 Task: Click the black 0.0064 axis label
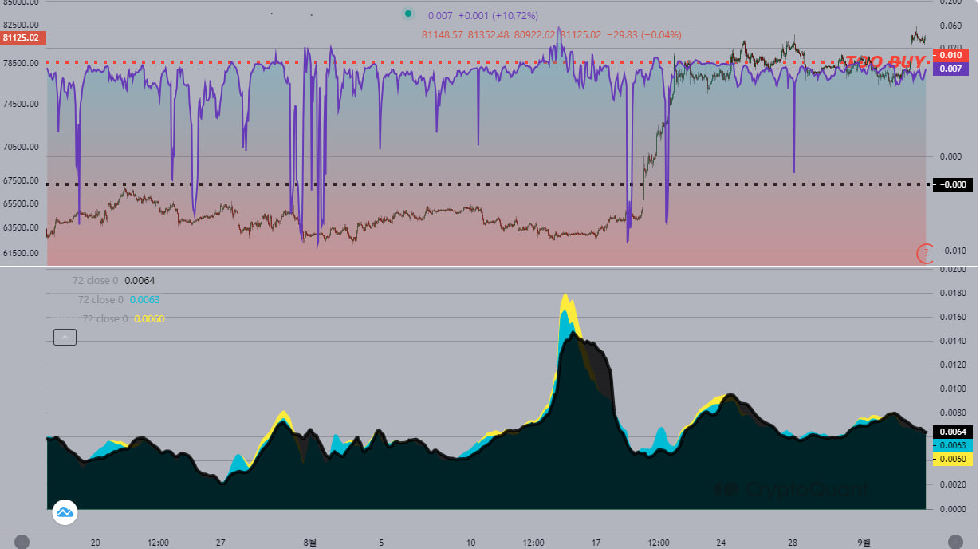point(953,432)
